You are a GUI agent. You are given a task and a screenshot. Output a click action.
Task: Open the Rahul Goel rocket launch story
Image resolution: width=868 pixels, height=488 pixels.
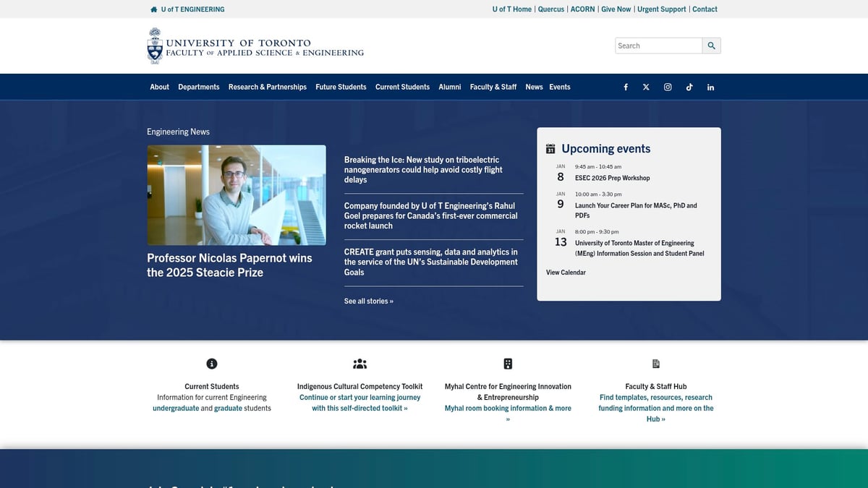coord(431,216)
